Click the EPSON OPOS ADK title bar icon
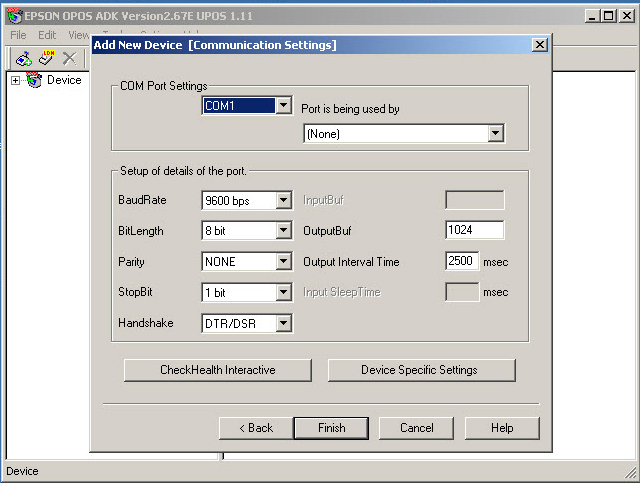Viewport: 640px width, 483px height. [x=14, y=16]
